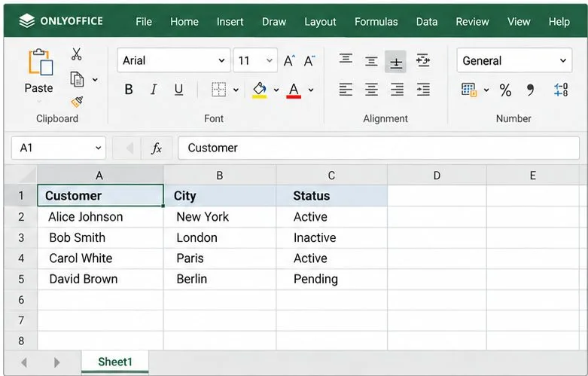Toggle Bold formatting
Viewport: 588px width, 376px height.
(129, 90)
